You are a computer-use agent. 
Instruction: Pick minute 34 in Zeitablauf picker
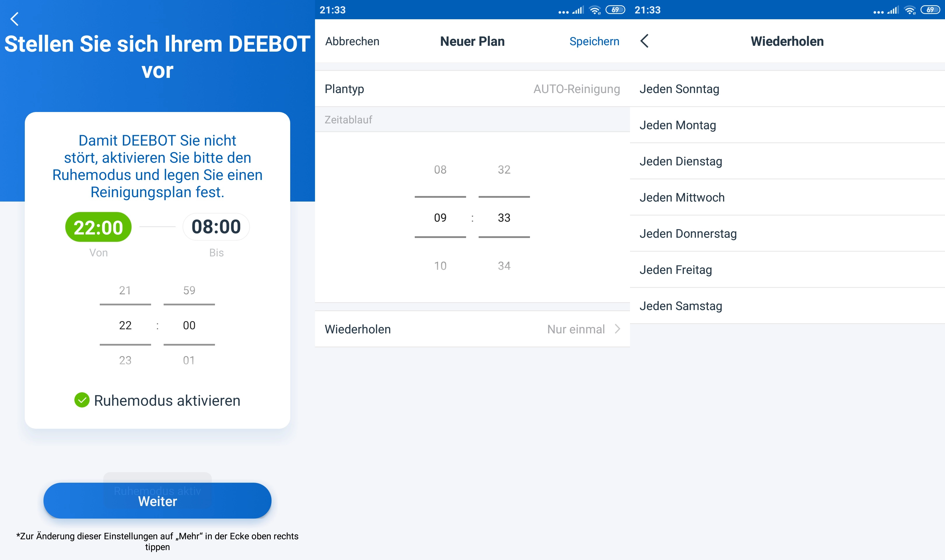tap(504, 266)
